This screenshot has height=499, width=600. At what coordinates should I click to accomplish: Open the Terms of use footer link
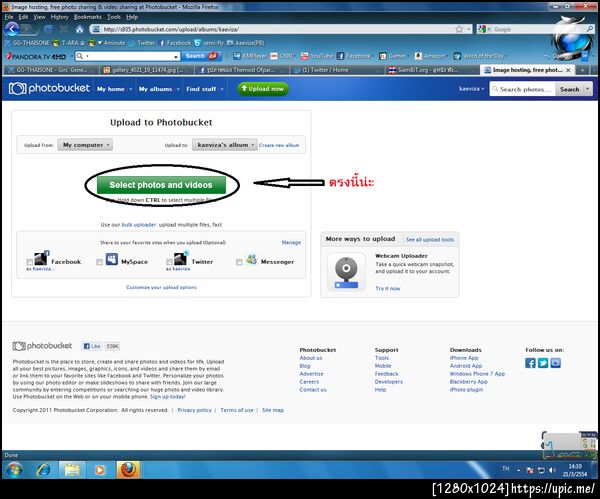click(237, 410)
